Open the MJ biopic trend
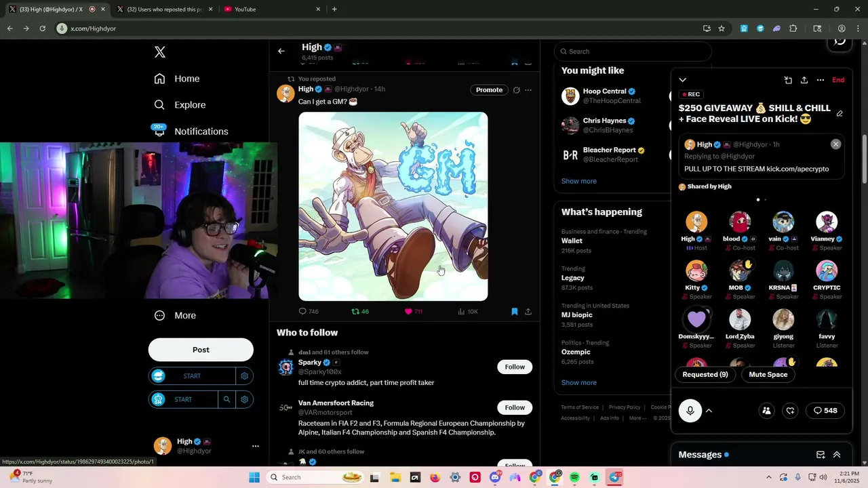This screenshot has width=868, height=488. click(577, 315)
